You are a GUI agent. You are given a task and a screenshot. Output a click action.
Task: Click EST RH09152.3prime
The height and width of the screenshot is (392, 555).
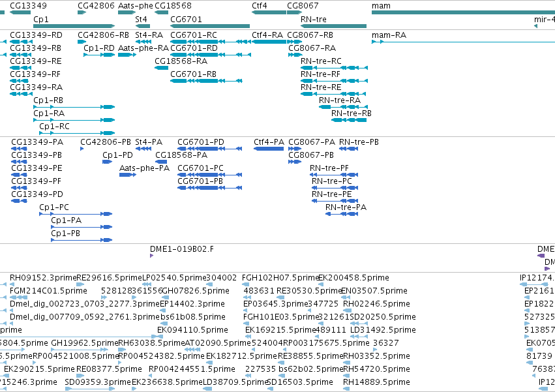[43, 278]
